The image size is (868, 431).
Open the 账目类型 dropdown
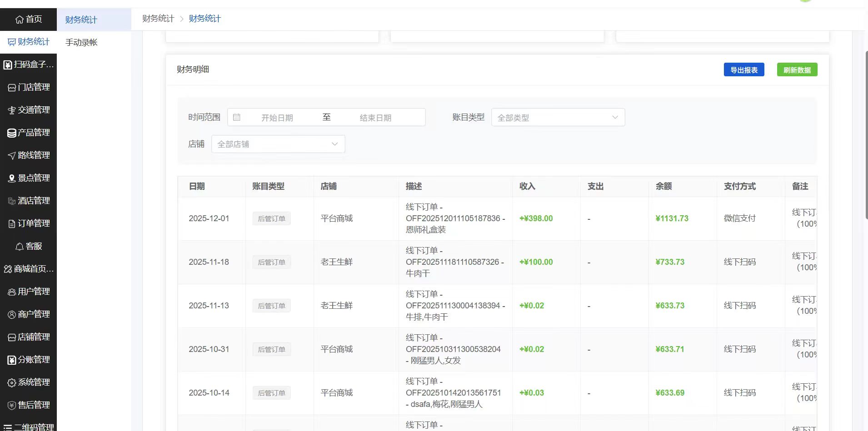(x=558, y=117)
